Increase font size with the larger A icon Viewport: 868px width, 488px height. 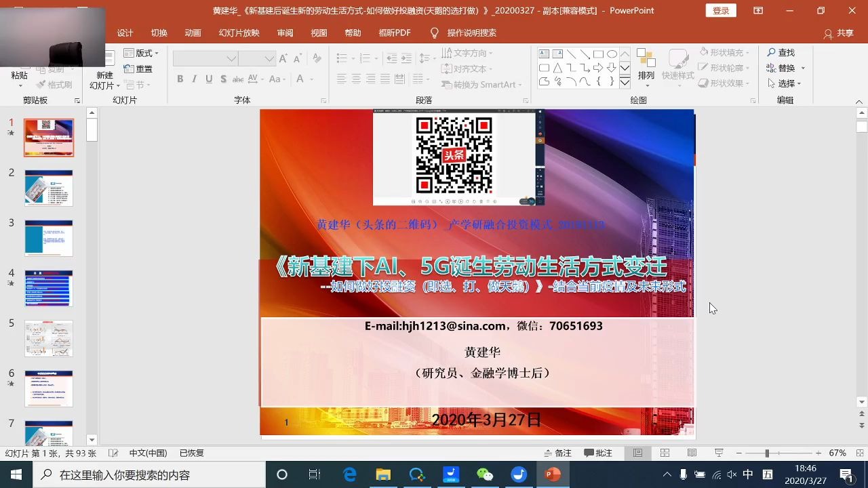[x=283, y=59]
